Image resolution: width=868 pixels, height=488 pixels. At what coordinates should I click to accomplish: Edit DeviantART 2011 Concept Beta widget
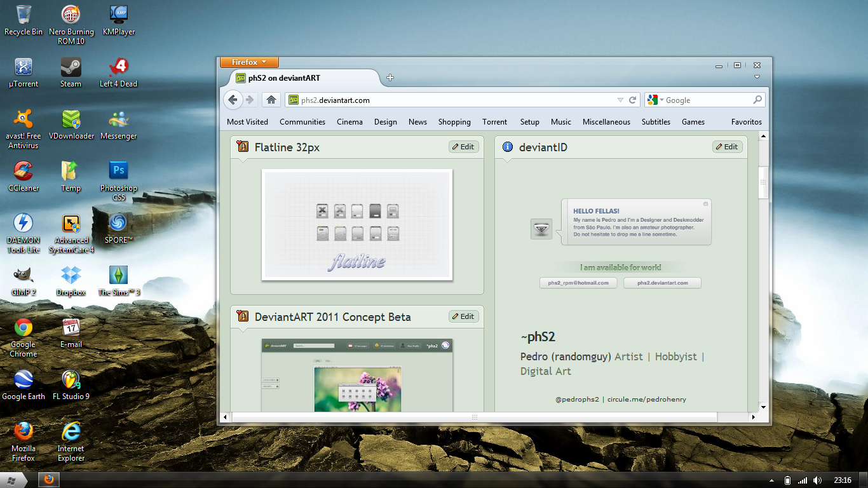(463, 316)
